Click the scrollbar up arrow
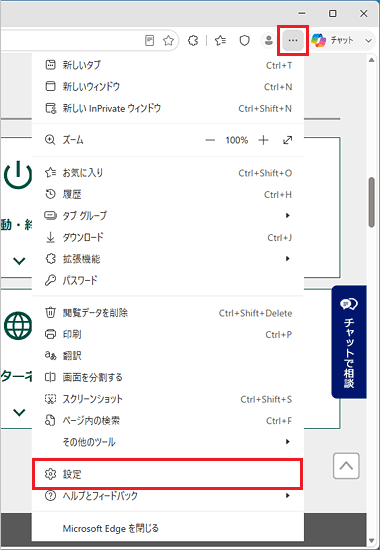The width and height of the screenshot is (380, 550). [x=372, y=60]
